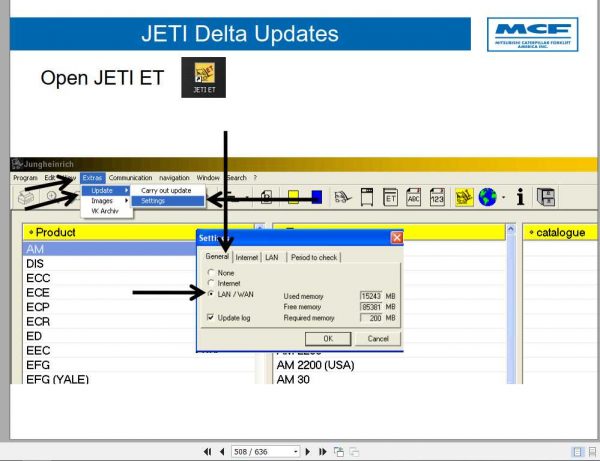Switch to the General tab
Image resolution: width=600 pixels, height=461 pixels.
217,256
